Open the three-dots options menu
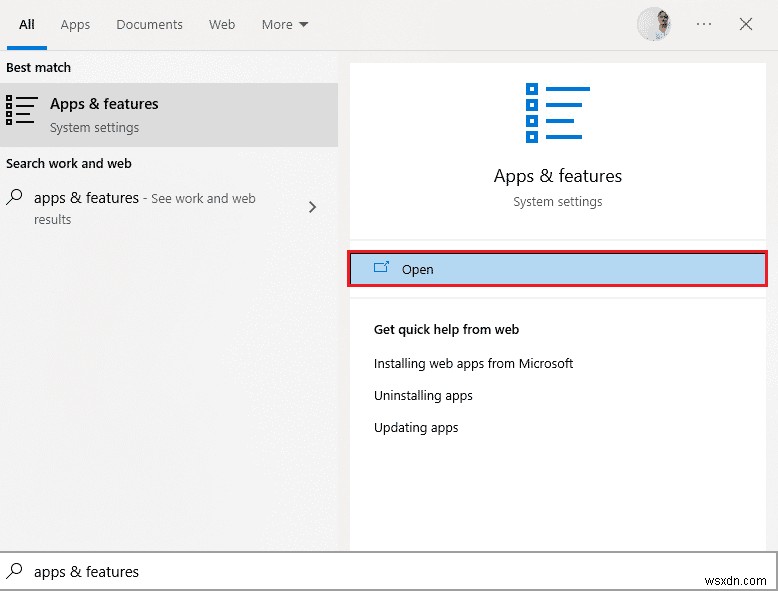 point(704,24)
